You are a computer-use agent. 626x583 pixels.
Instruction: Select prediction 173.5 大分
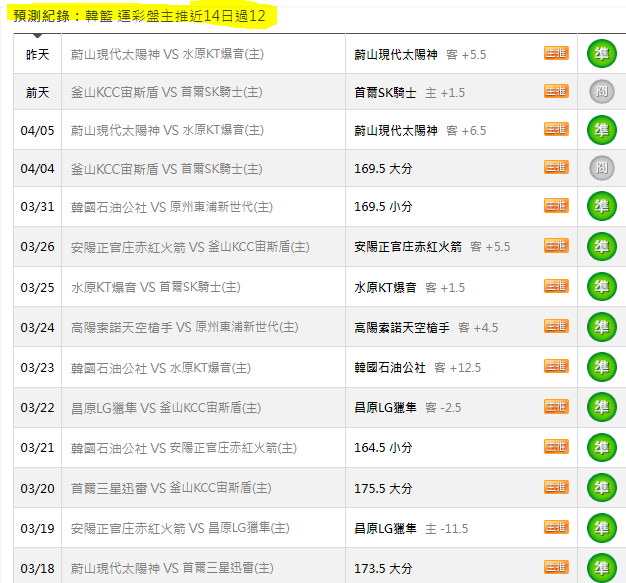click(383, 569)
